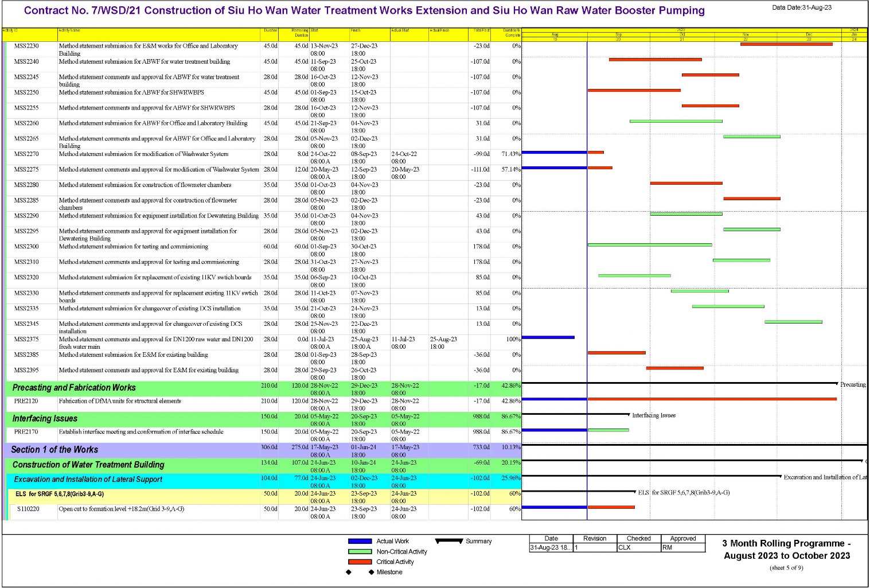Click the Data Date 31-Aug-23 label
870x588 pixels.
click(802, 7)
